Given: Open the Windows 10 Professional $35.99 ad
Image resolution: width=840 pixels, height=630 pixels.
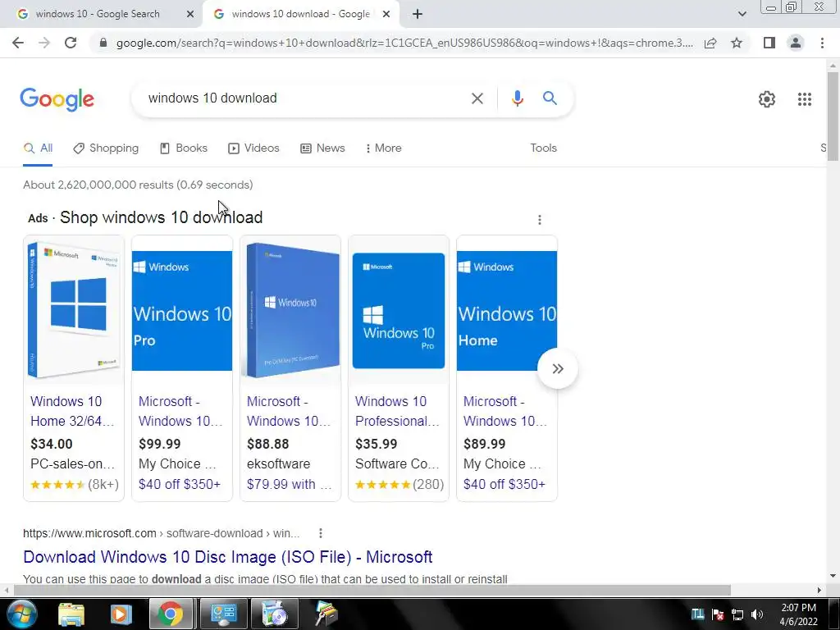Looking at the screenshot, I should click(x=397, y=412).
